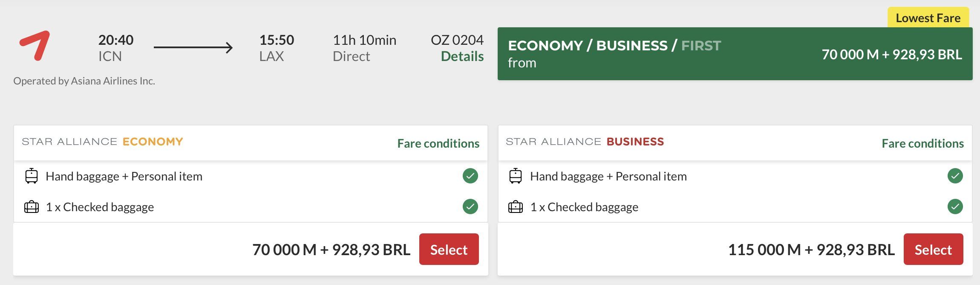Click the Asiana Airlines red arrow logo

pyautogui.click(x=35, y=45)
